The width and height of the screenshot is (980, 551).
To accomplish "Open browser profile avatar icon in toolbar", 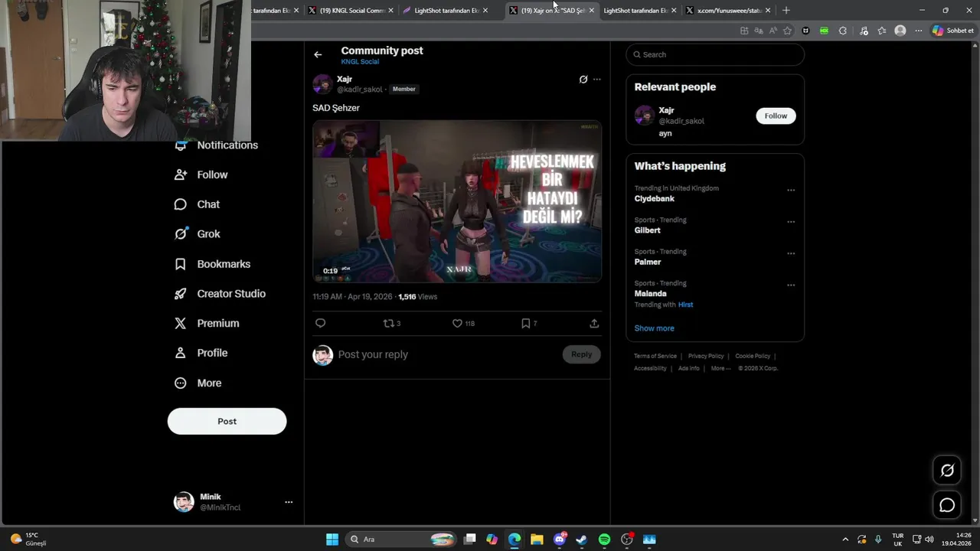I will click(900, 31).
